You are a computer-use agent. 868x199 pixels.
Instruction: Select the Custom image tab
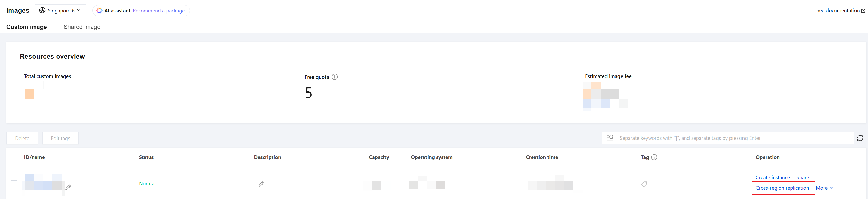pos(27,27)
